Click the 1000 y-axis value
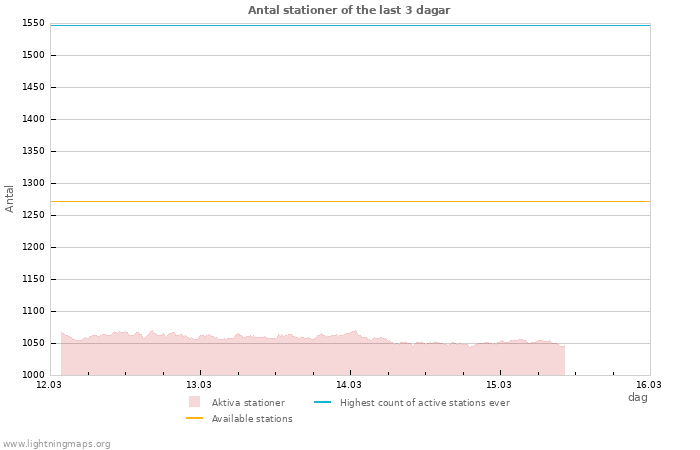The width and height of the screenshot is (700, 450). point(33,375)
